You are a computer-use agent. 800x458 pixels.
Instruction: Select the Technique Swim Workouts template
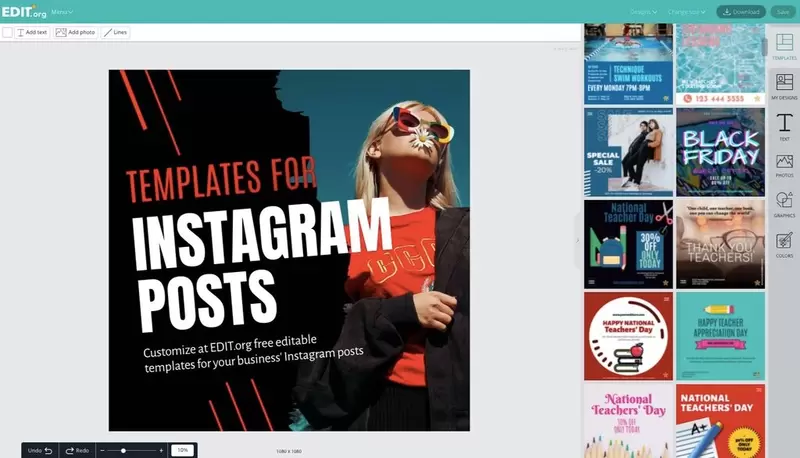click(x=628, y=63)
